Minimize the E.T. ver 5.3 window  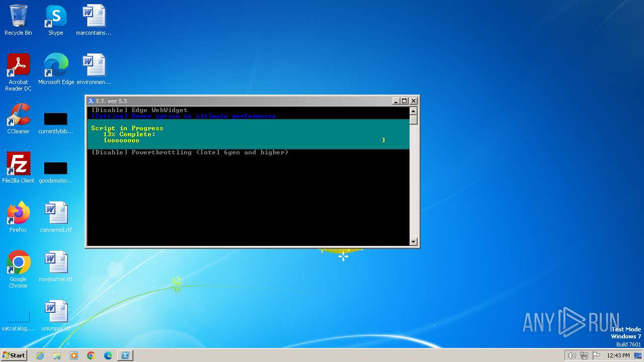coord(396,101)
